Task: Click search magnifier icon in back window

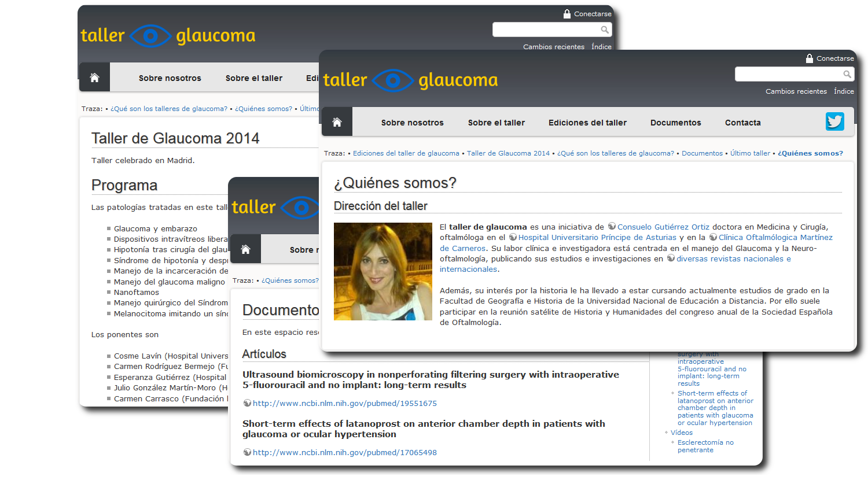Action: point(604,29)
